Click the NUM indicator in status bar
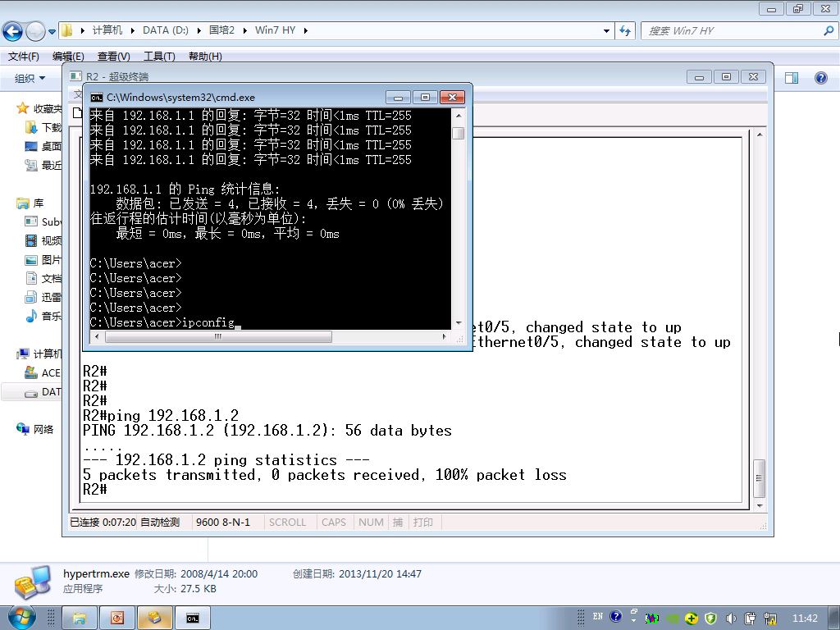The image size is (840, 630). pos(371,522)
